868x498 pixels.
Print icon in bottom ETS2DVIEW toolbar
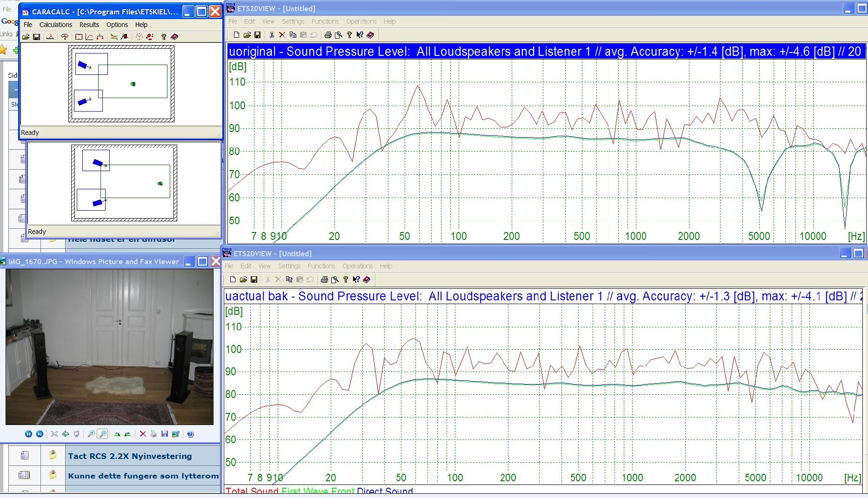[x=324, y=279]
